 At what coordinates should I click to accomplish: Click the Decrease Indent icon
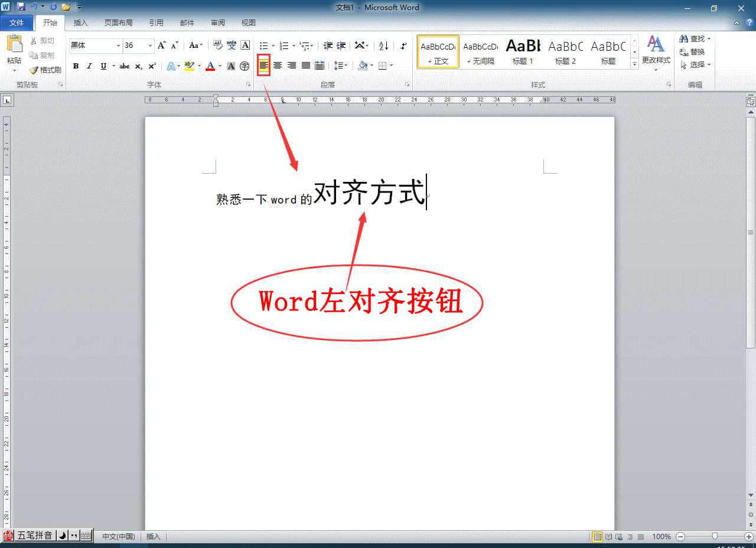327,45
